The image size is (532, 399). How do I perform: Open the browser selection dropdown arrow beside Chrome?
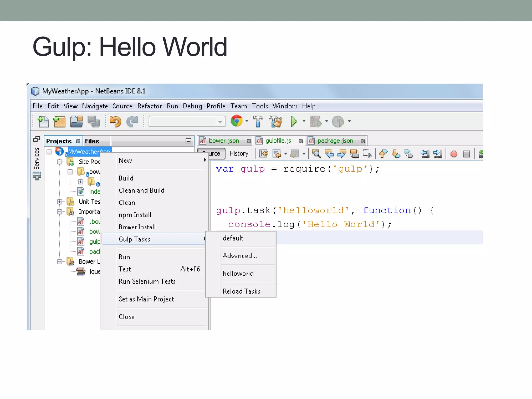point(247,121)
